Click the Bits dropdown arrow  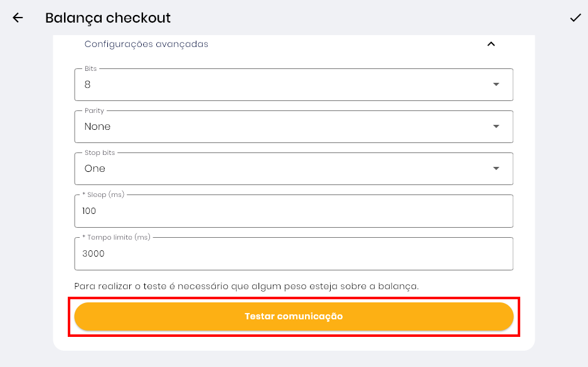(x=496, y=84)
